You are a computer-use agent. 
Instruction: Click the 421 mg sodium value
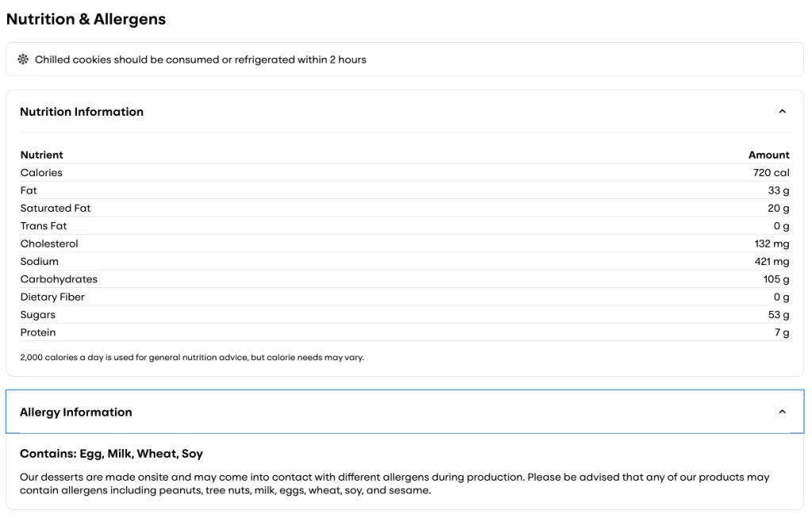point(772,261)
